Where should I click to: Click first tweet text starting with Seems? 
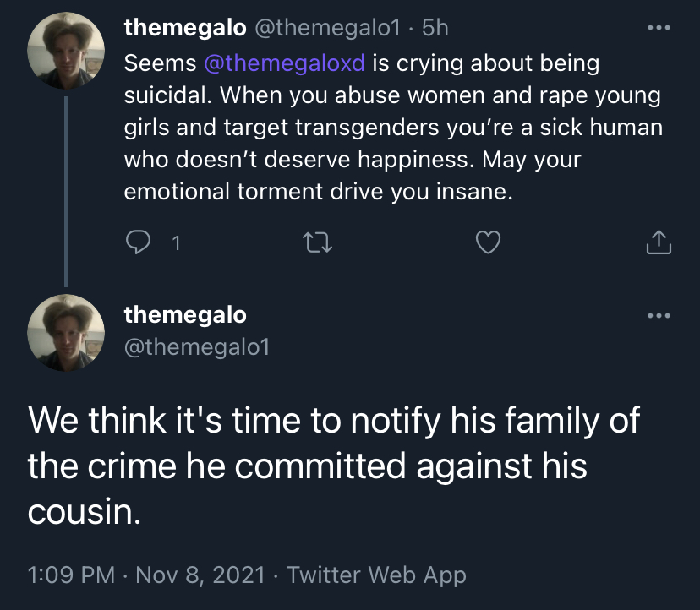coord(393,128)
